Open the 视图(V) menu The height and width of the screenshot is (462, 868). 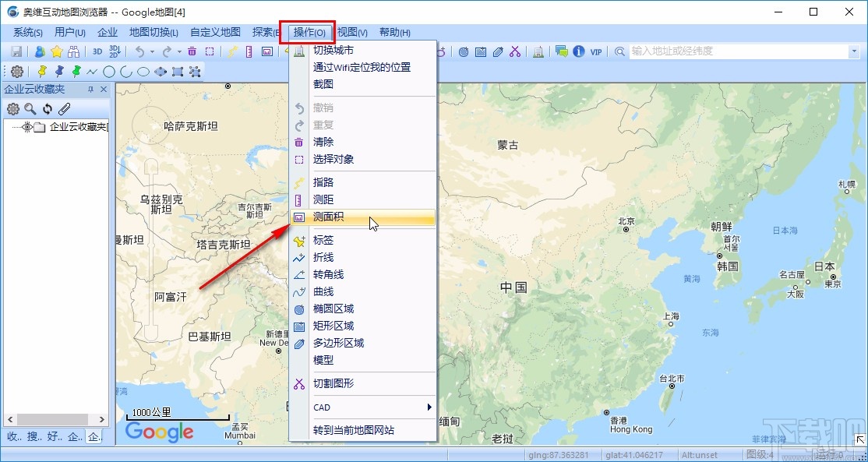(x=353, y=33)
